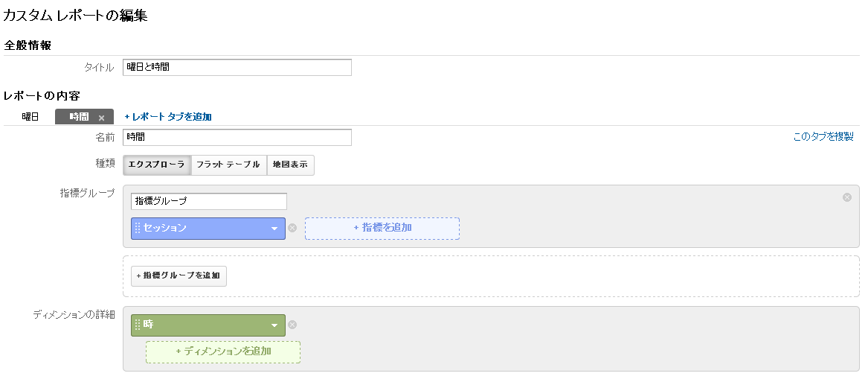
Task: Click + ディメンションを追加 button
Action: click(223, 352)
